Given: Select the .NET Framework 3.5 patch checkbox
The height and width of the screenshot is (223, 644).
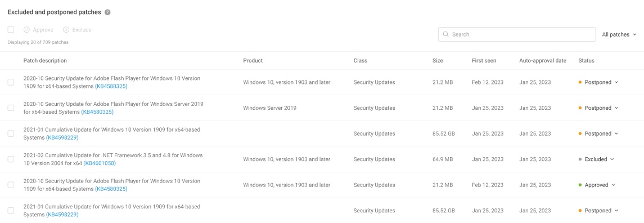Looking at the screenshot, I should coord(11,159).
